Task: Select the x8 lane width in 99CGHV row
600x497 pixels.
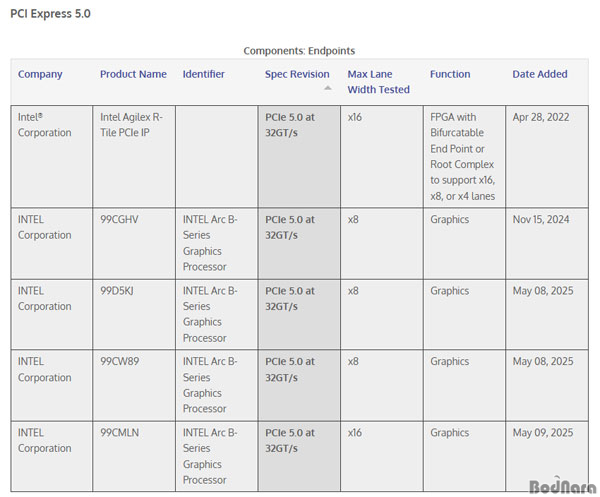Action: [353, 220]
